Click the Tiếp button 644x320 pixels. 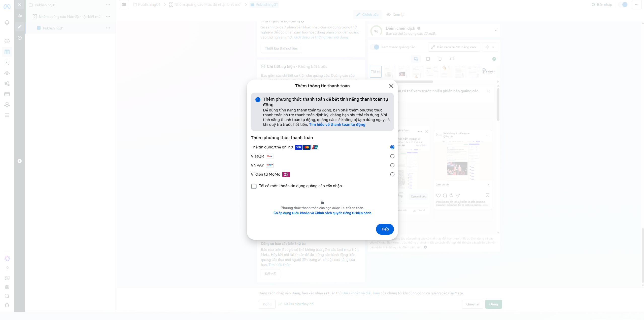385,229
